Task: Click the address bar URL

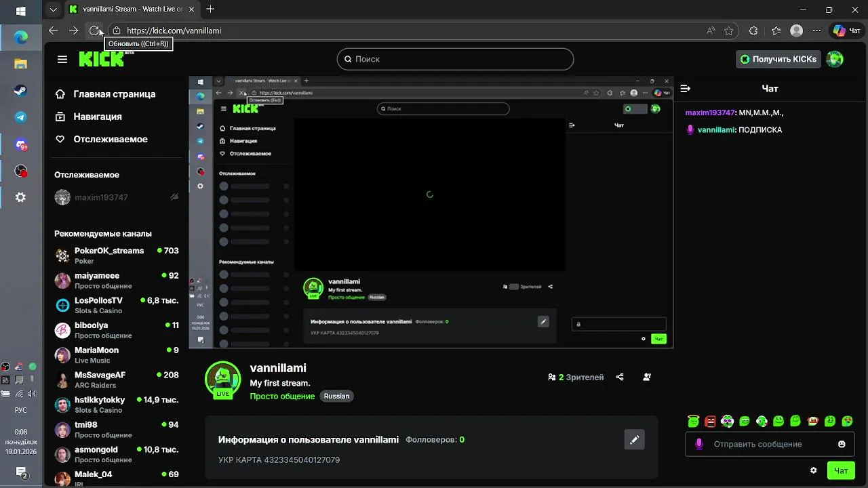Action: pos(174,30)
